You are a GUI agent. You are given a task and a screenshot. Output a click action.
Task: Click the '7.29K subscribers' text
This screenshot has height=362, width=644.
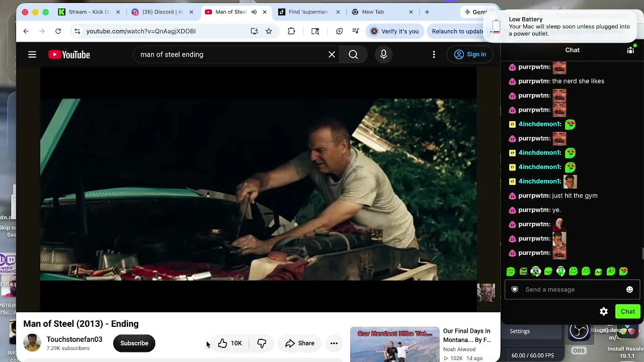point(68,348)
